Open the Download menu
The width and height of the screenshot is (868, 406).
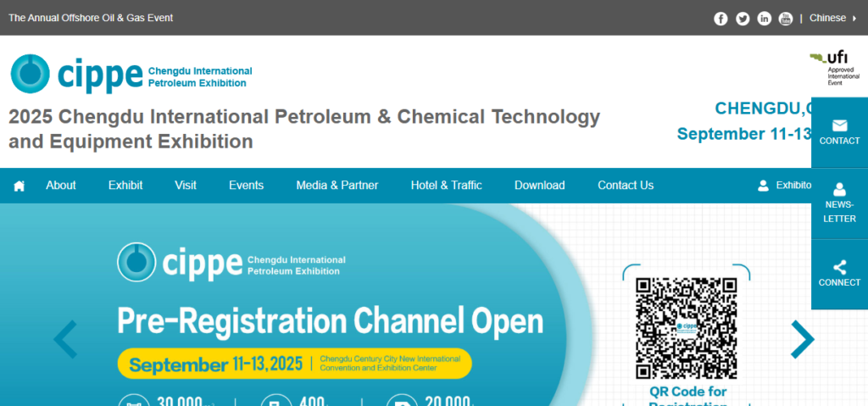[540, 186]
